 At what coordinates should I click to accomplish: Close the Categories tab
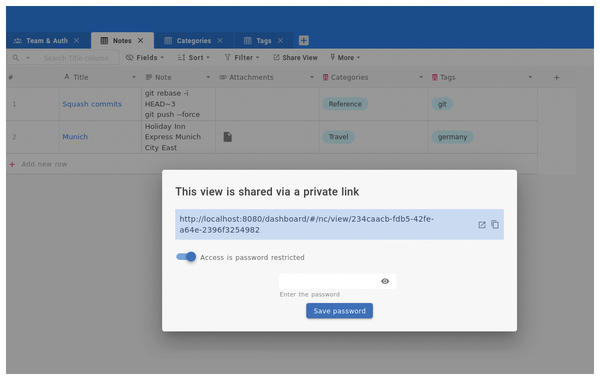[220, 40]
